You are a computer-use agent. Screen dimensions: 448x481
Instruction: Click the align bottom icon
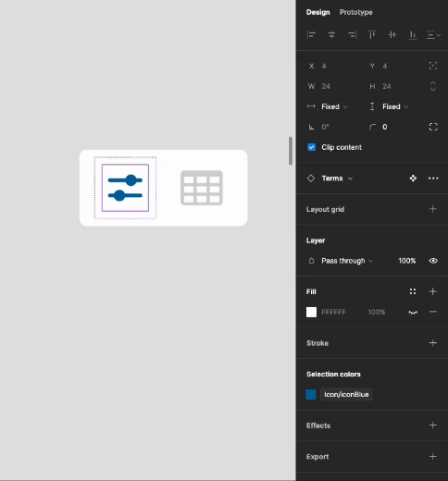tap(413, 35)
